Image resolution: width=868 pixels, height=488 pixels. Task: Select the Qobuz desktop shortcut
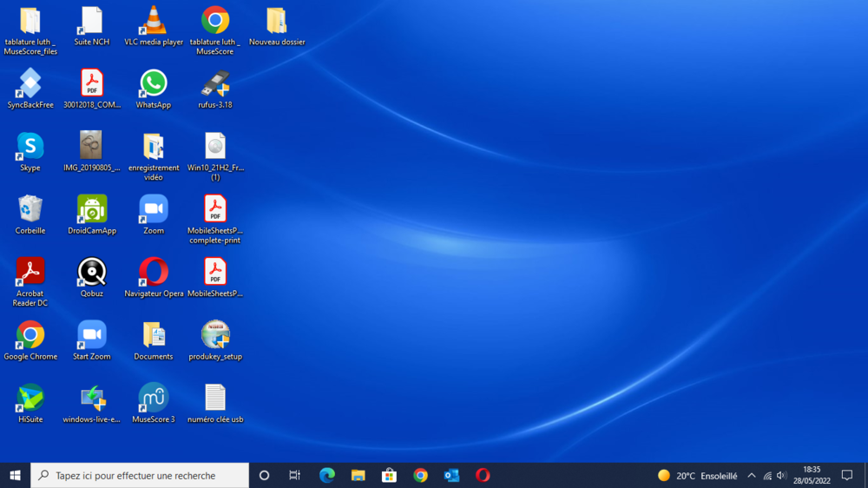point(92,273)
